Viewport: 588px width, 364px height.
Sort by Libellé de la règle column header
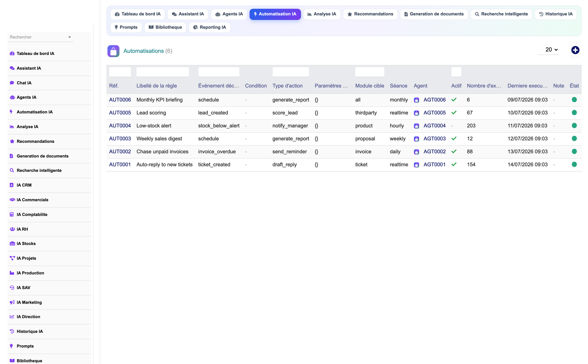coord(157,86)
